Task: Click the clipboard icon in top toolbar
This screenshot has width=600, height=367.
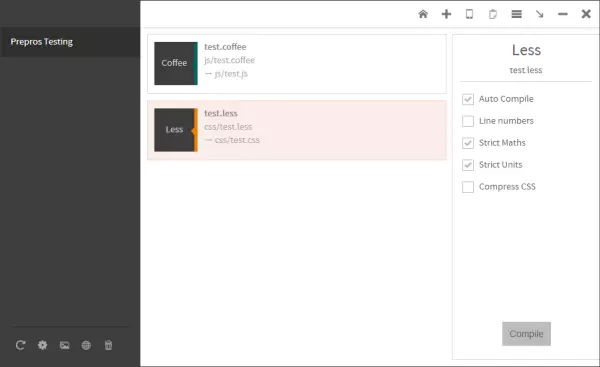Action: pyautogui.click(x=493, y=14)
